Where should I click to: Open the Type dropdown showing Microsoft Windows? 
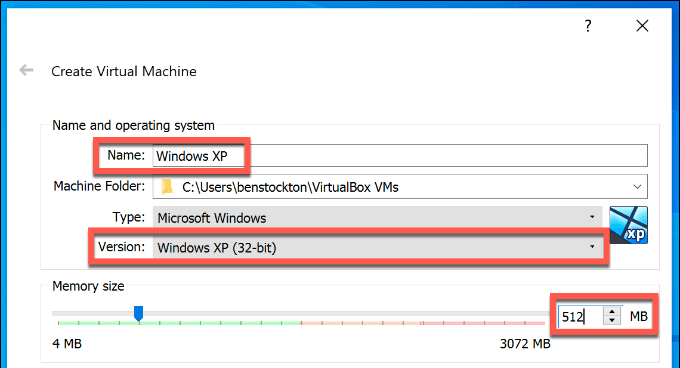coord(377,217)
